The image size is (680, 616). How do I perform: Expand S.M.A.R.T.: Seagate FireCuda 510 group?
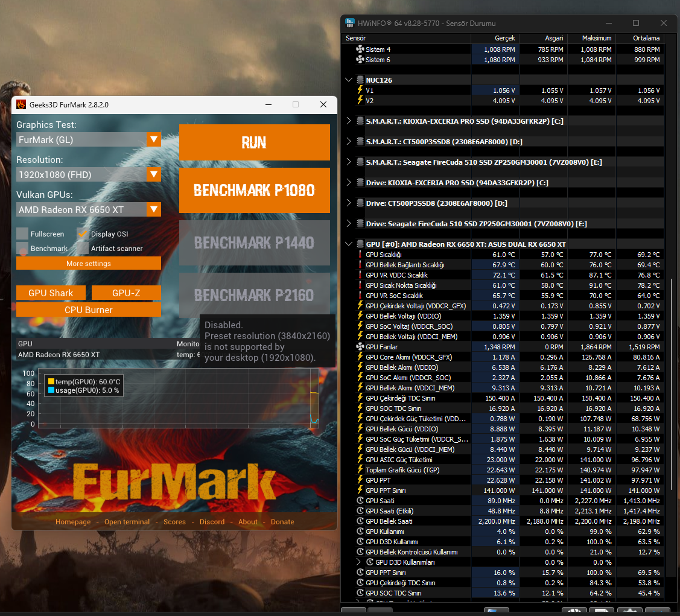tap(349, 162)
